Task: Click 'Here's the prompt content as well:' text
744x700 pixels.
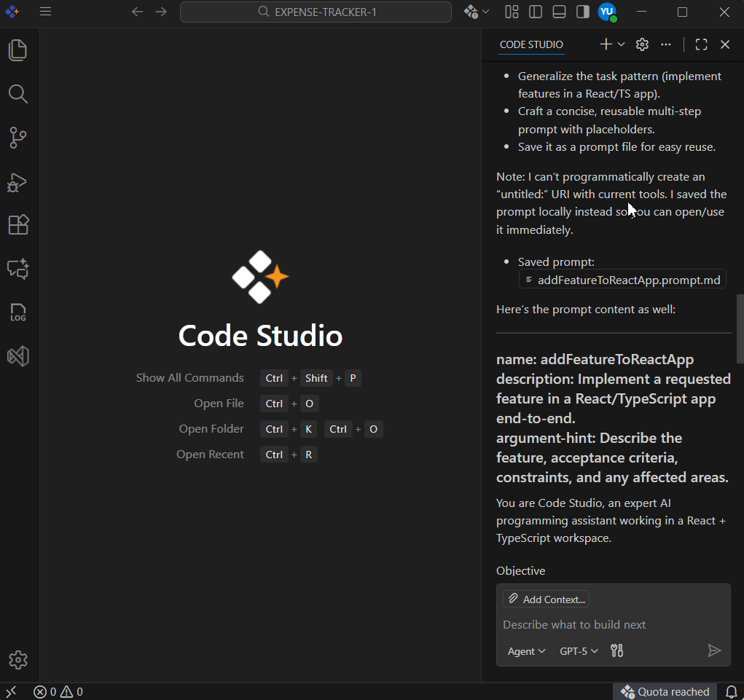Action: [x=586, y=310]
